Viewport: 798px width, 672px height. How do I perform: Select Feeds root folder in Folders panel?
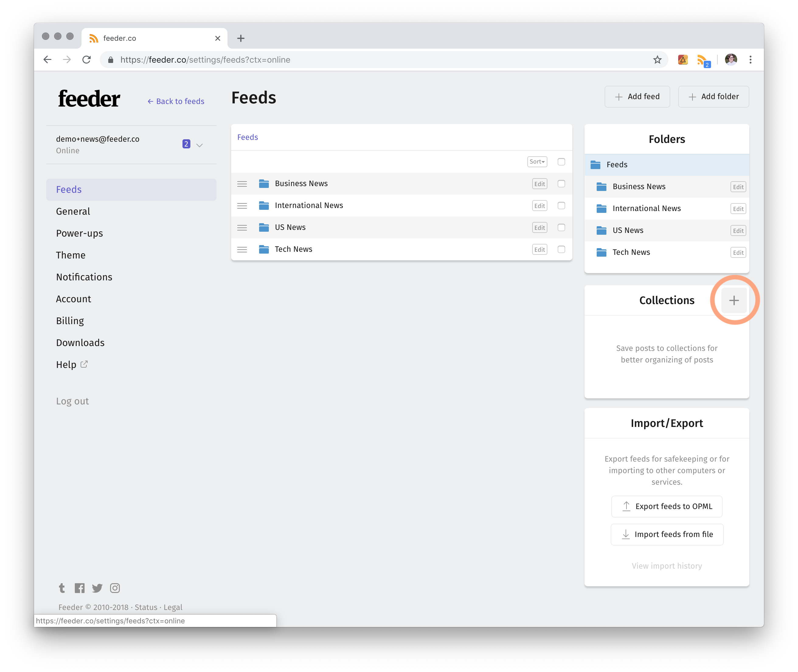pyautogui.click(x=667, y=165)
